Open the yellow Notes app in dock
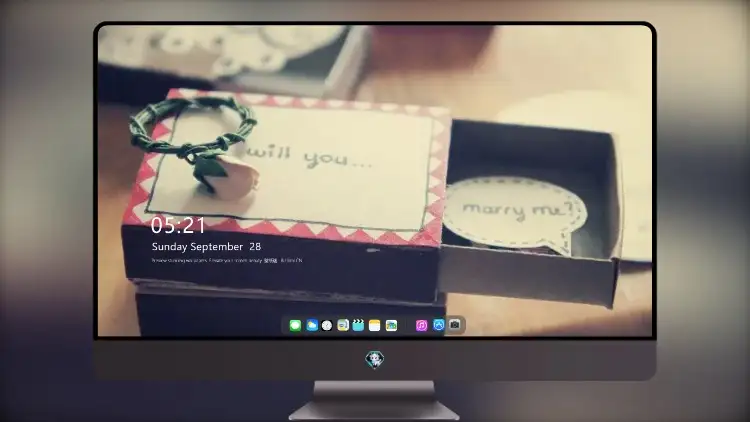This screenshot has height=422, width=750. [375, 325]
